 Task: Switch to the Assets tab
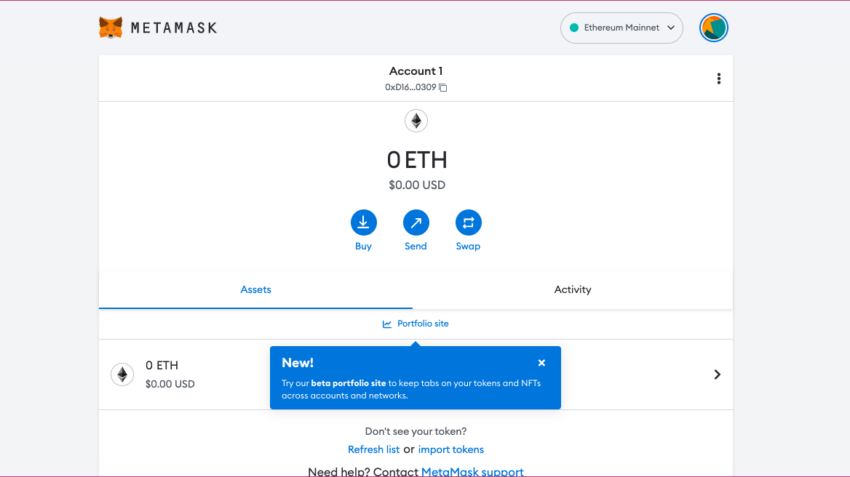[255, 289]
